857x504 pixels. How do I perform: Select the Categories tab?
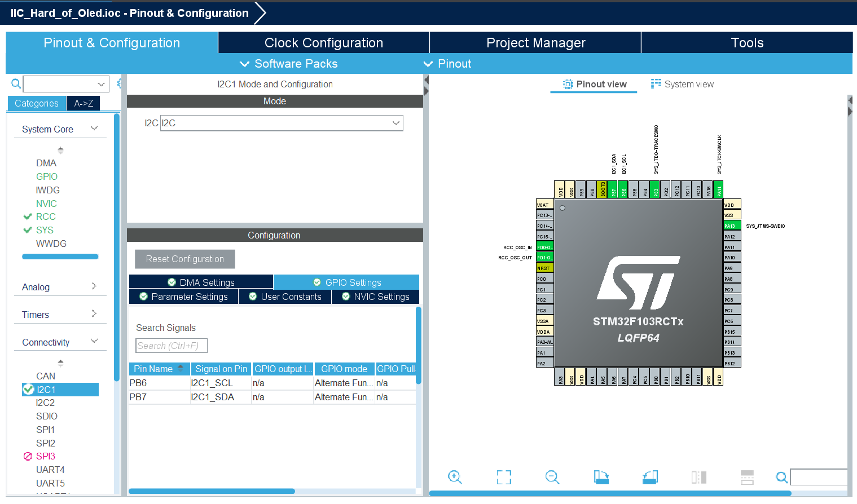(37, 103)
